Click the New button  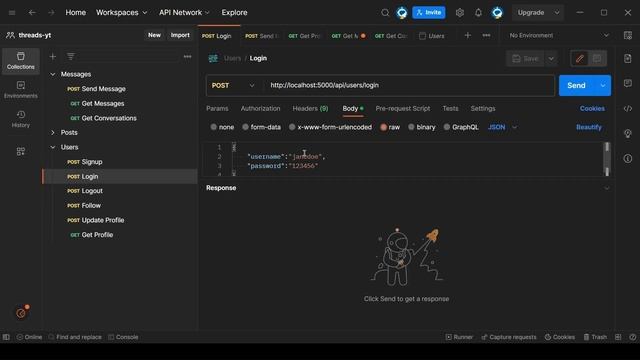(154, 35)
